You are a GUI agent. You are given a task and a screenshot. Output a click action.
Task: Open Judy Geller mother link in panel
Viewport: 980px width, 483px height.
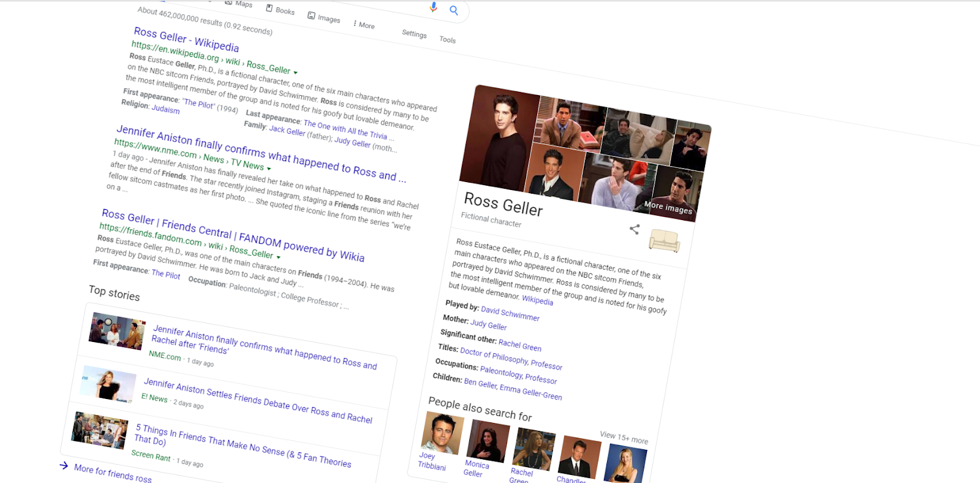[488, 325]
